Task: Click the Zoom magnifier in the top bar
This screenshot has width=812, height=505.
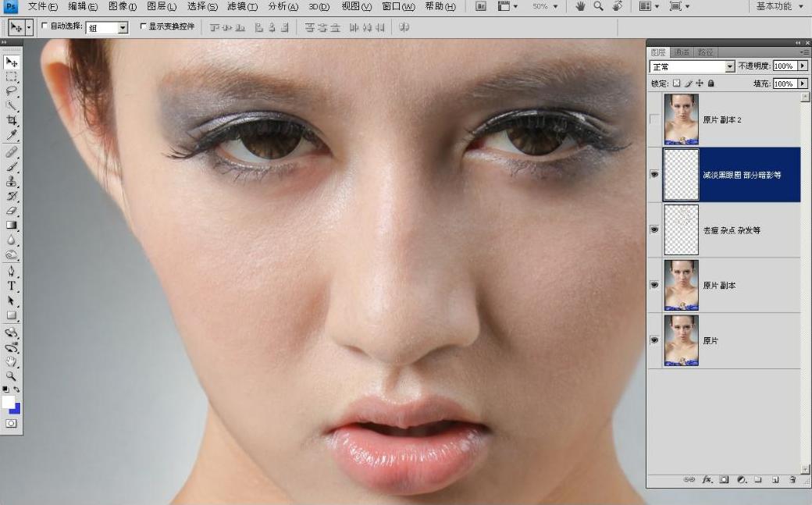Action: click(x=598, y=6)
